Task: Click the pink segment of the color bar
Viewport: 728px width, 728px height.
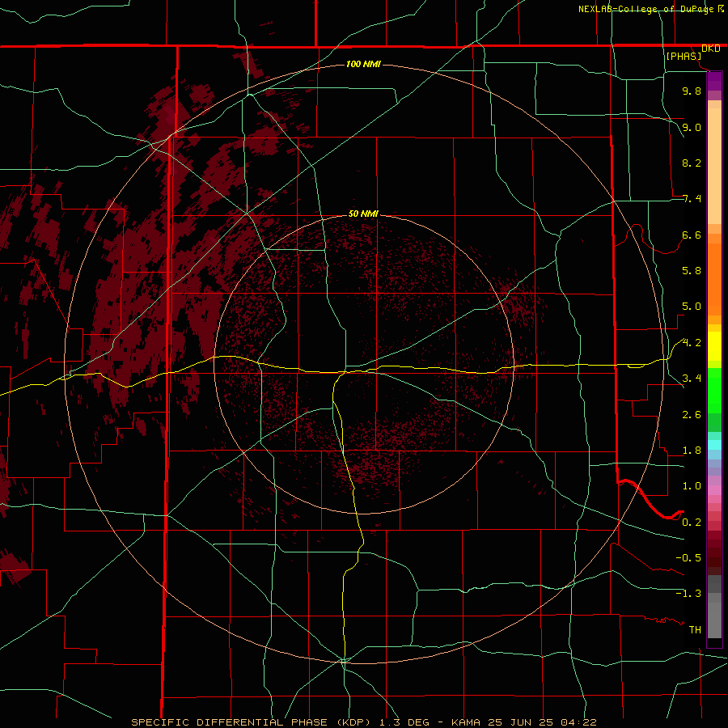Action: 714,490
